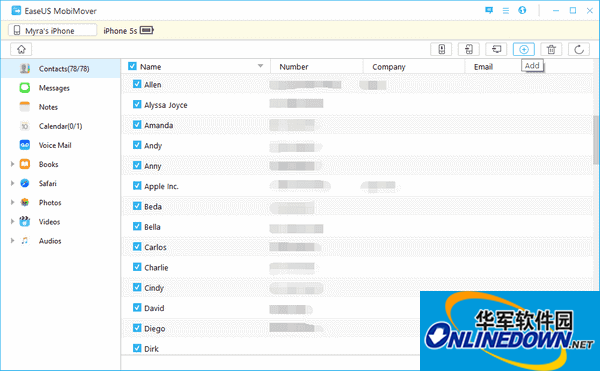Uncheck the David contact checkbox
The height and width of the screenshot is (371, 600).
click(137, 307)
